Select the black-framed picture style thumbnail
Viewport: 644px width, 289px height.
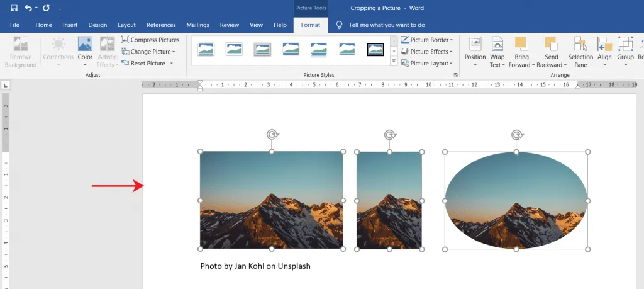tap(375, 49)
